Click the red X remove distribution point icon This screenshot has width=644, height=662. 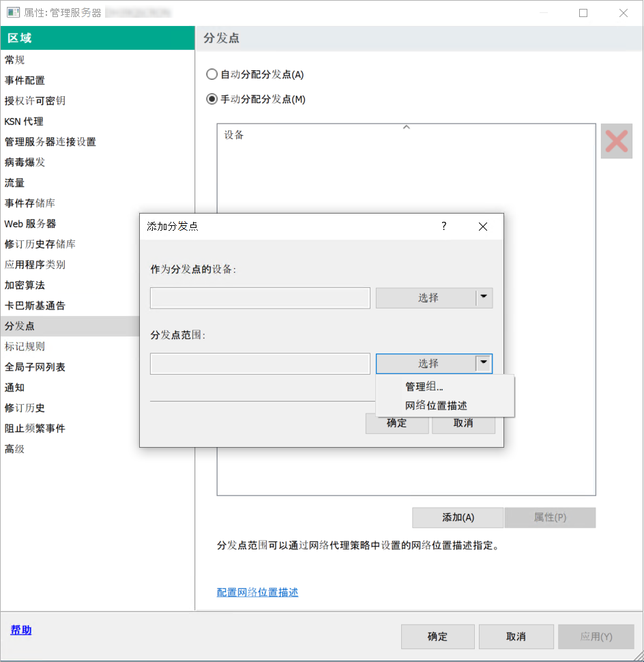[616, 141]
